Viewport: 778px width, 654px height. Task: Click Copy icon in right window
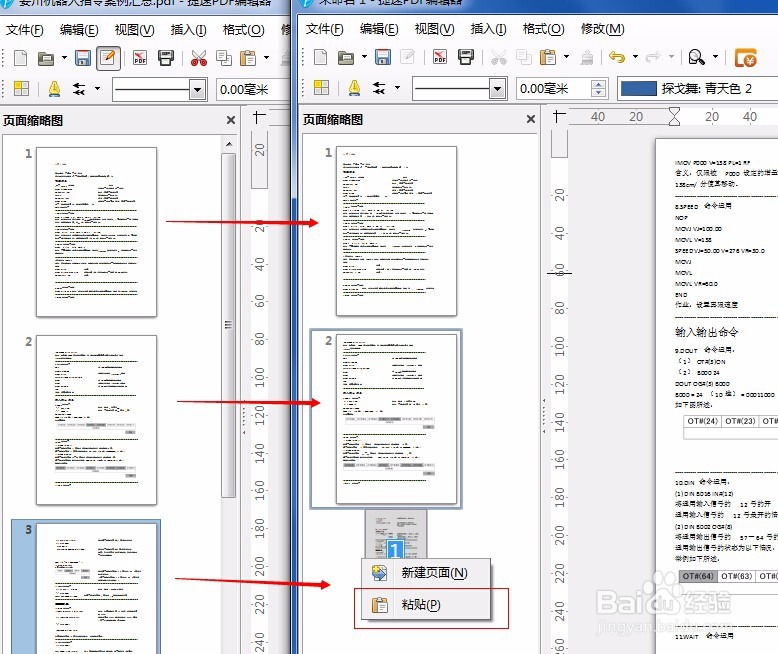523,58
